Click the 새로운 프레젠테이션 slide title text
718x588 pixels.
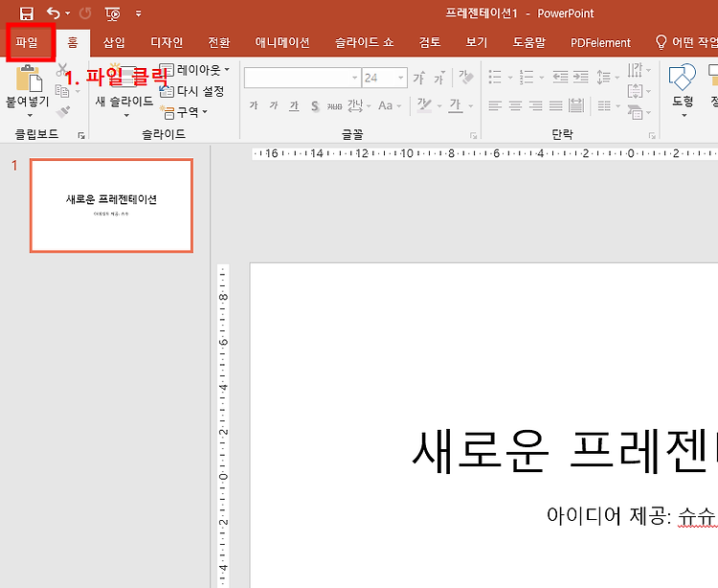(x=564, y=452)
